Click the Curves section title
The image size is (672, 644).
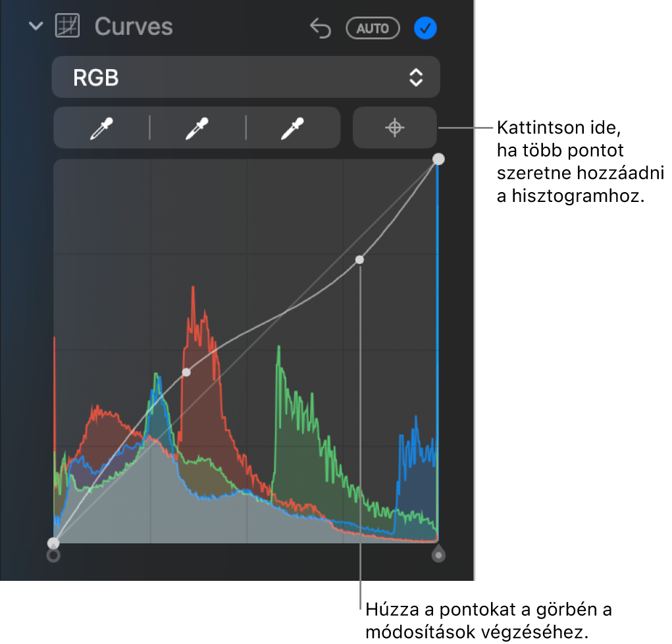[134, 26]
